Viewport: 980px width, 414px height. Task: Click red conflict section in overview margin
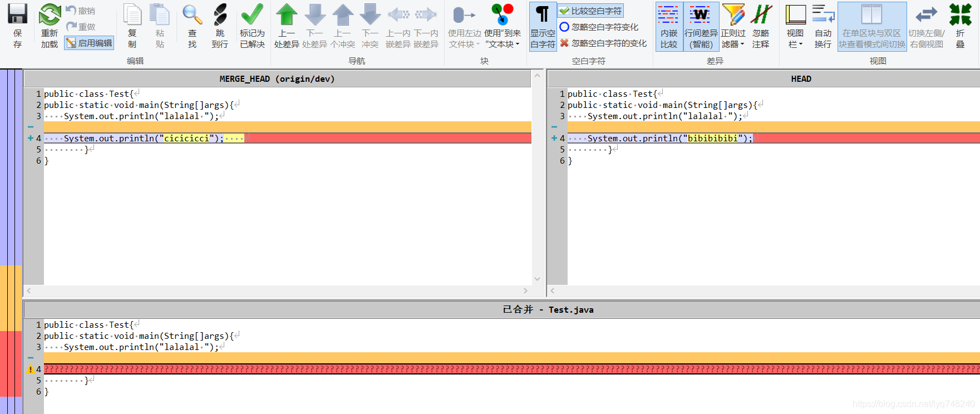click(x=11, y=364)
